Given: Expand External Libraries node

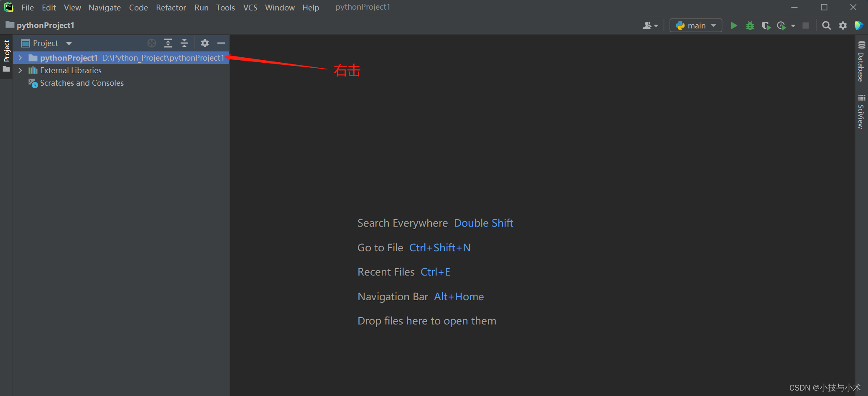Looking at the screenshot, I should tap(20, 70).
